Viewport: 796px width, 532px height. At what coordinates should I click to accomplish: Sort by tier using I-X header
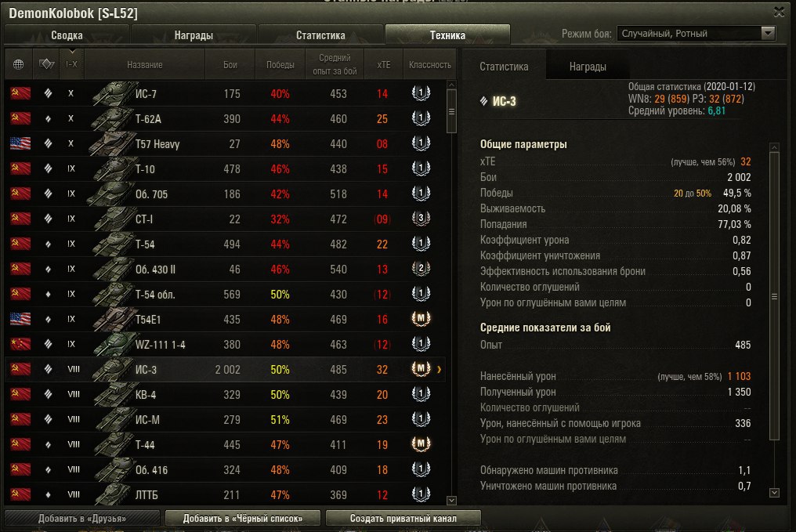point(71,64)
